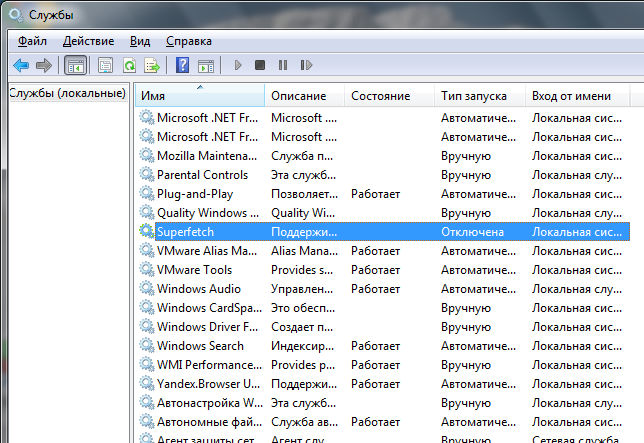644x443 pixels.
Task: Toggle the console tree pane icon
Action: click(76, 65)
